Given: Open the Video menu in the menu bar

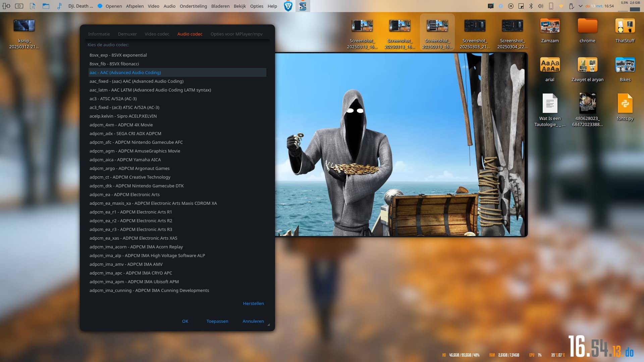Looking at the screenshot, I should pos(154,6).
